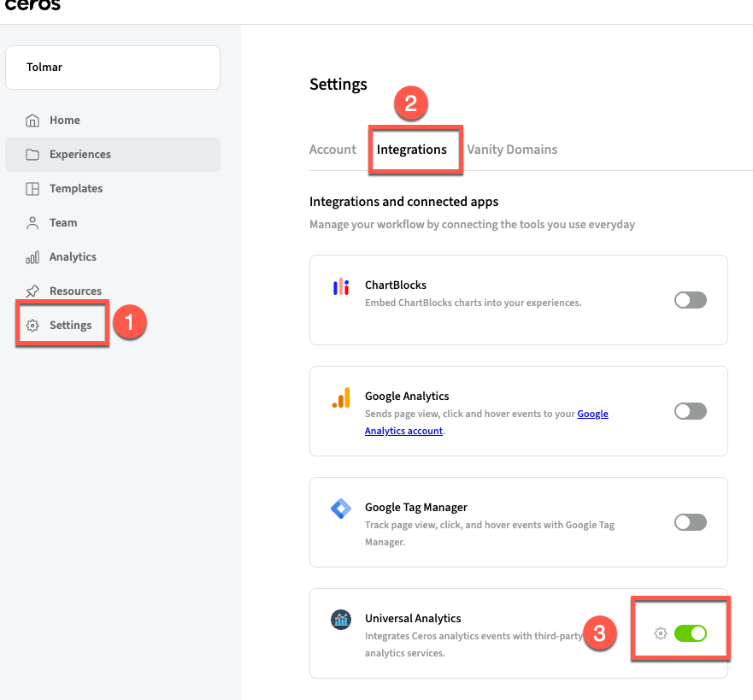Open Templates in the sidebar
This screenshot has width=753, height=700.
tap(113, 189)
